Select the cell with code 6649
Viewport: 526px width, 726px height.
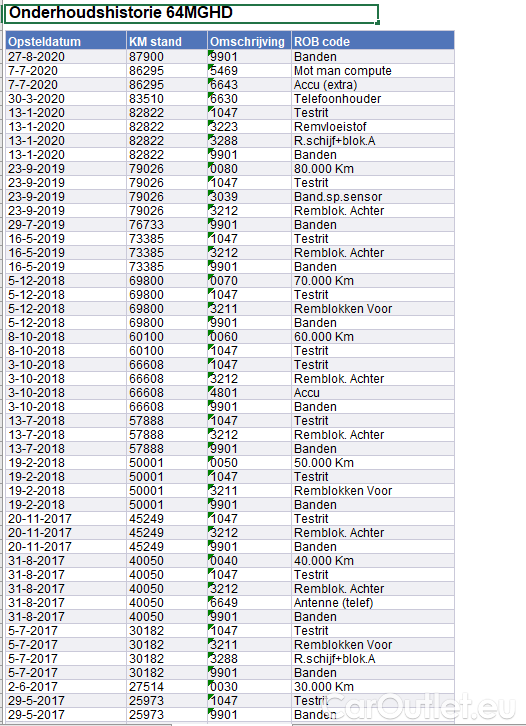coord(249,603)
